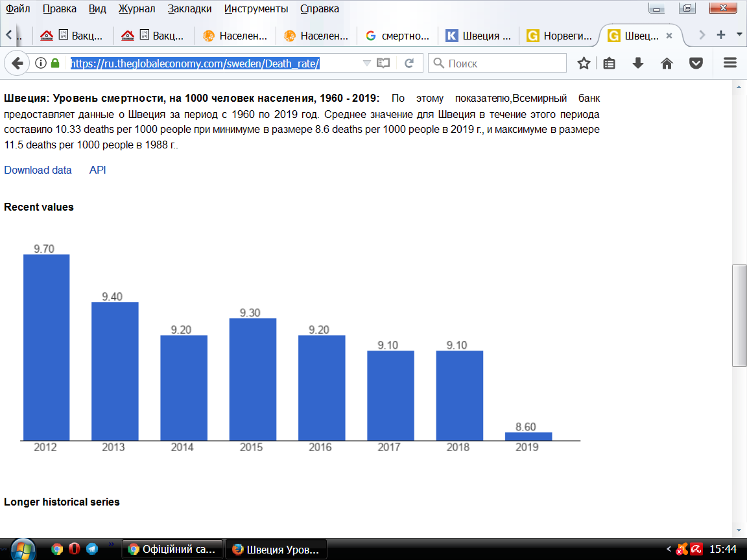This screenshot has width=747, height=560.
Task: Bookmark this page with the star icon
Action: click(584, 64)
